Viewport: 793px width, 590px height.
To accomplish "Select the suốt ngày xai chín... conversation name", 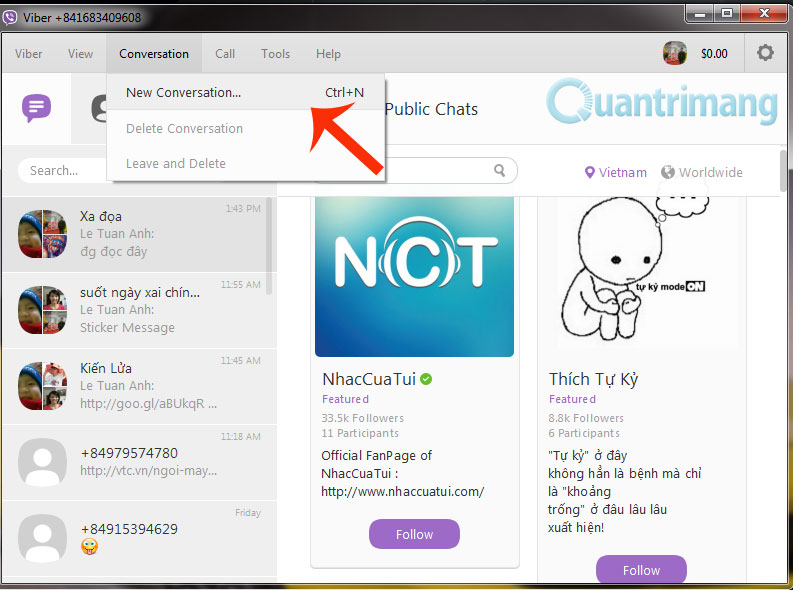I will point(140,292).
